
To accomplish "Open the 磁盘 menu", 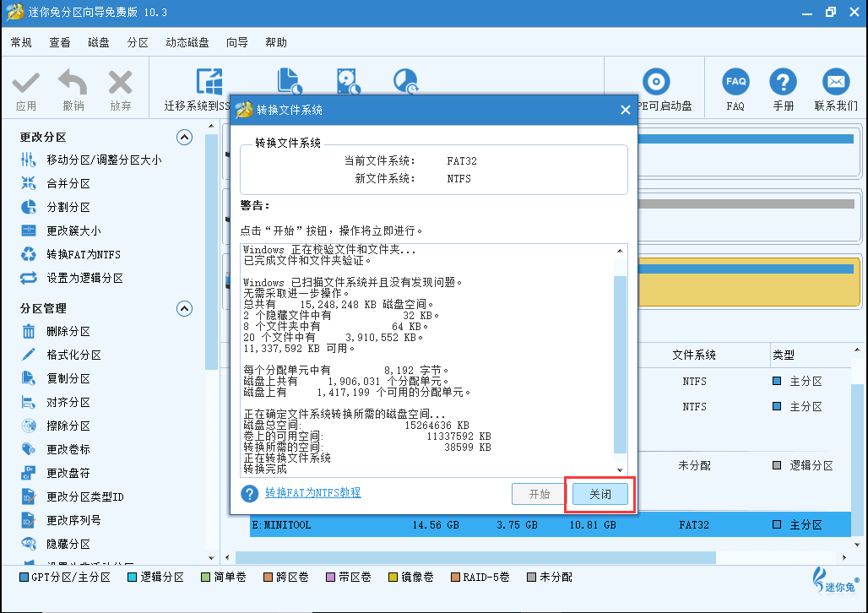I will coord(99,42).
